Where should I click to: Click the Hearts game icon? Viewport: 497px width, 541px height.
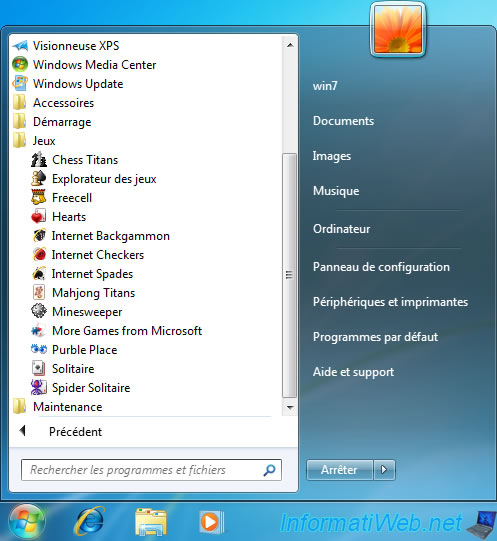coord(39,217)
